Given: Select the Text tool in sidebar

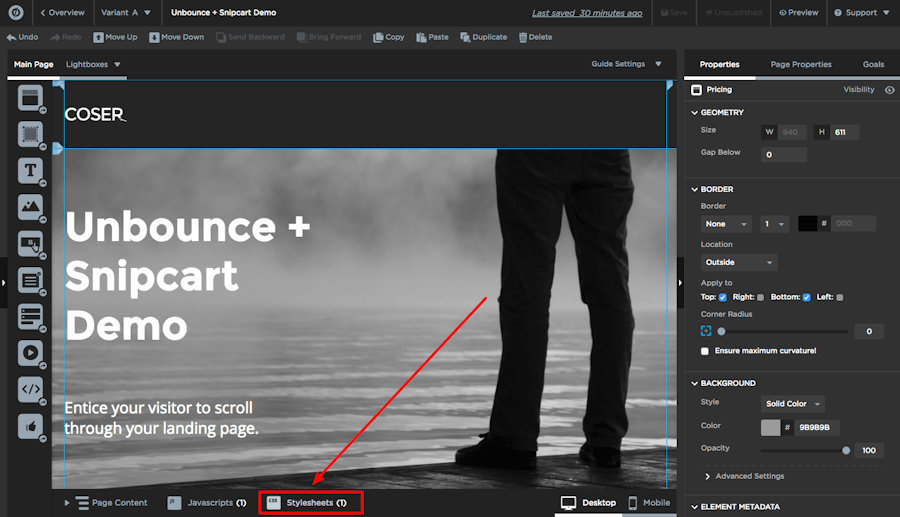Looking at the screenshot, I should pos(30,170).
